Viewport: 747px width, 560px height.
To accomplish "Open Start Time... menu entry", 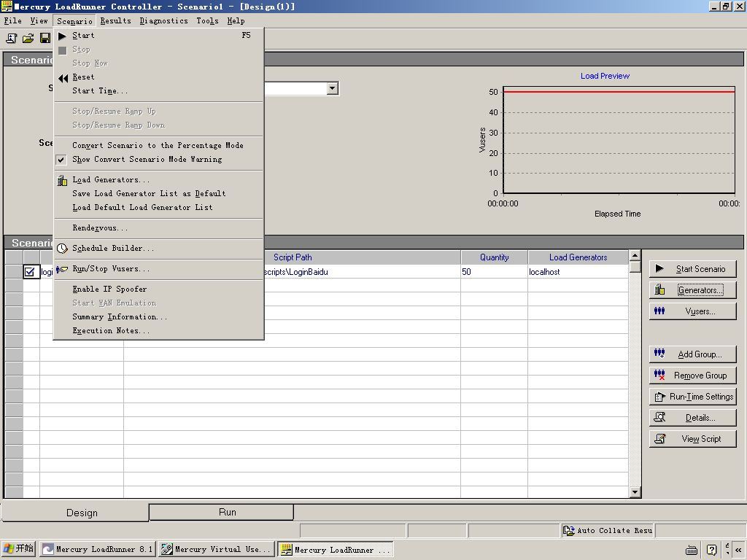I will pyautogui.click(x=158, y=91).
